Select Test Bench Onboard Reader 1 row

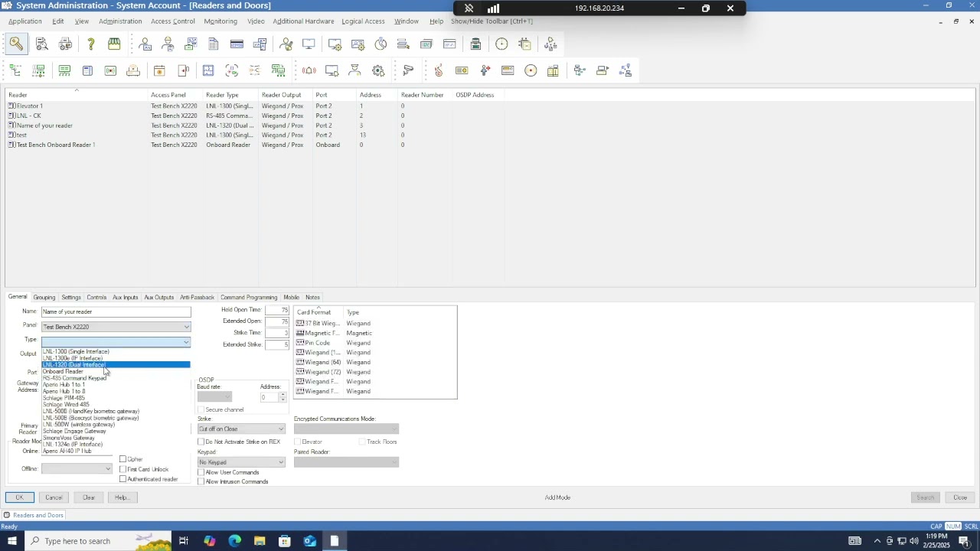tap(490, 145)
